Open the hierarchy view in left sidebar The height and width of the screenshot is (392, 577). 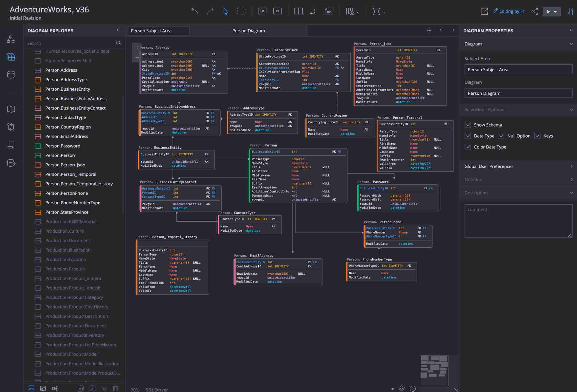(11, 39)
